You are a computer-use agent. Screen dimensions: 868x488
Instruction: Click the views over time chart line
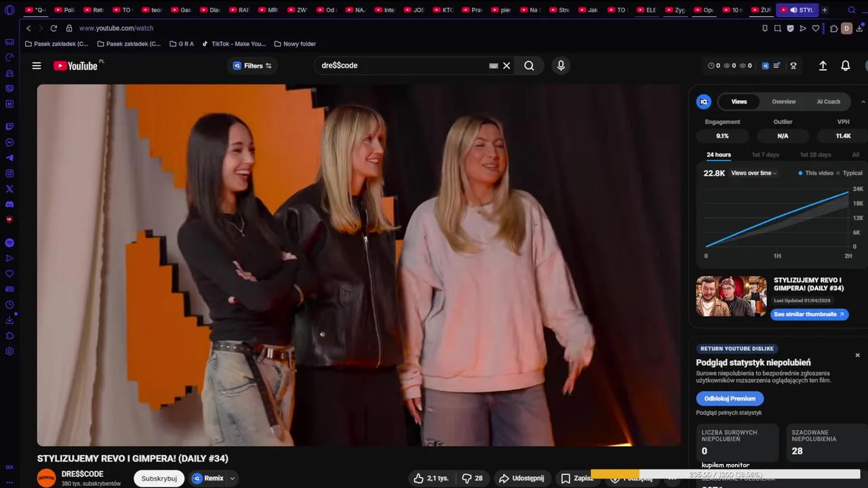(x=777, y=219)
